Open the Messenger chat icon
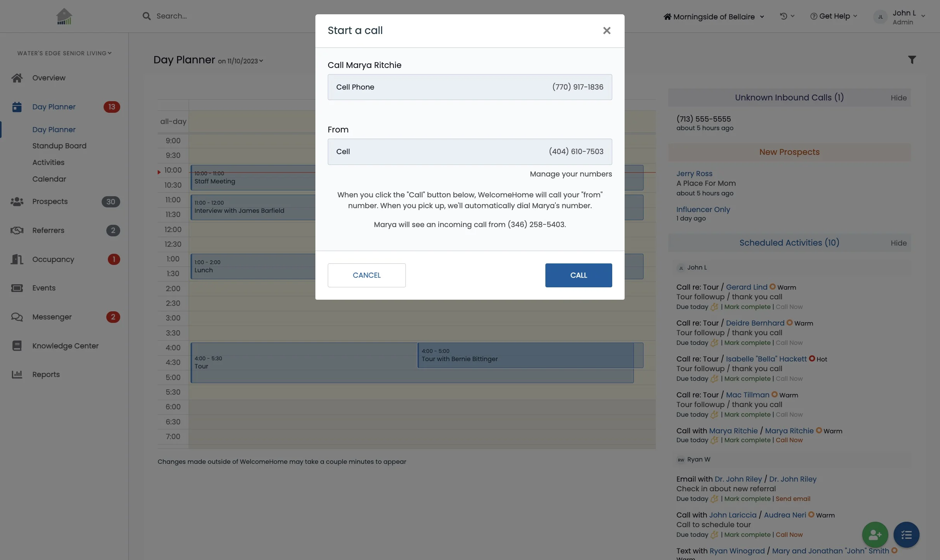 [x=17, y=317]
